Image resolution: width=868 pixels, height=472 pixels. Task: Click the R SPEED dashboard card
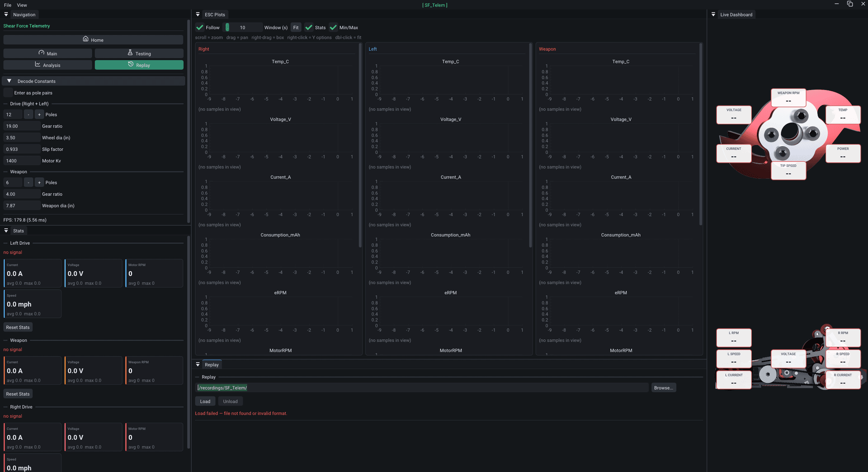click(843, 359)
